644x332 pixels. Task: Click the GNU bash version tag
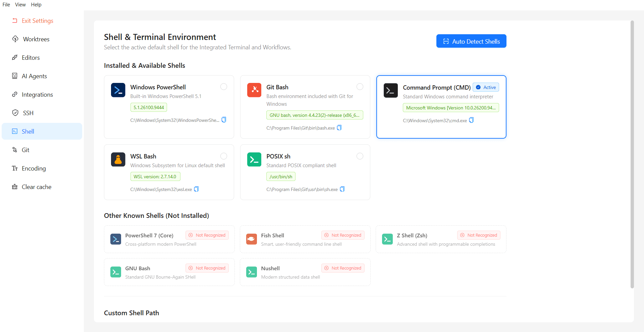pyautogui.click(x=315, y=115)
